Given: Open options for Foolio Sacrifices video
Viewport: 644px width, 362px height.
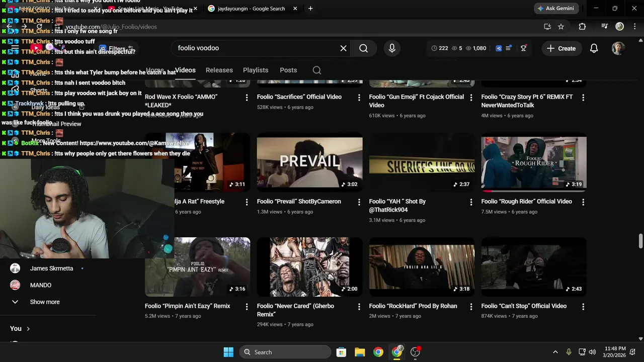Looking at the screenshot, I should [x=359, y=98].
